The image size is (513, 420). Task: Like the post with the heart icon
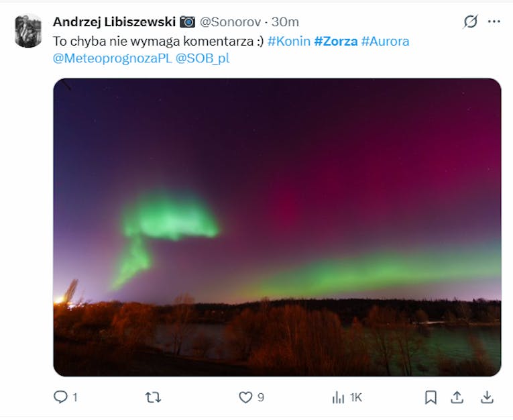pos(245,397)
